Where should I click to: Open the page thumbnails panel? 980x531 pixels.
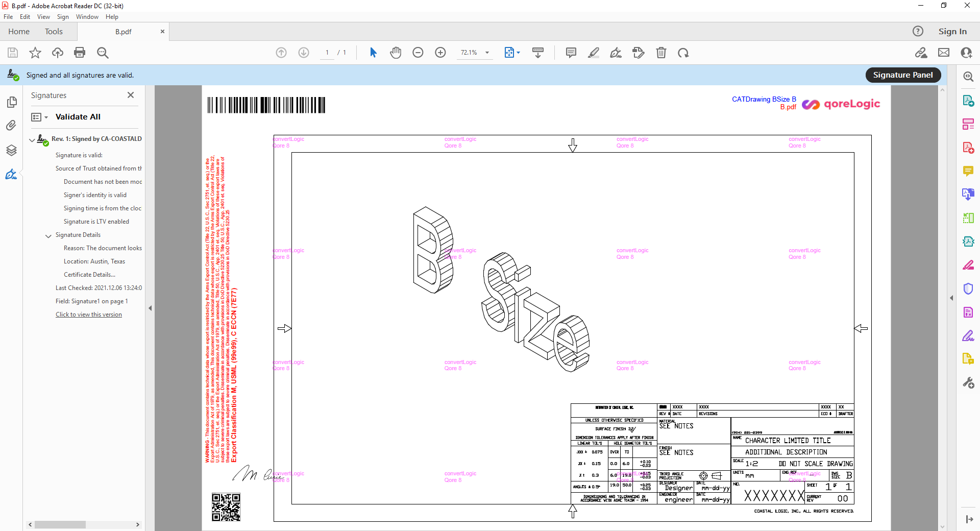point(11,102)
